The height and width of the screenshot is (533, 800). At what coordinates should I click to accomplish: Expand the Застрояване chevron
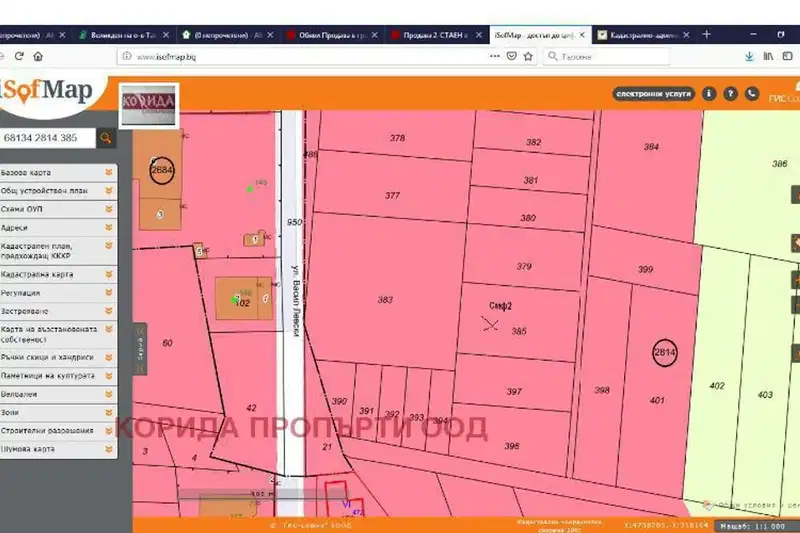109,311
